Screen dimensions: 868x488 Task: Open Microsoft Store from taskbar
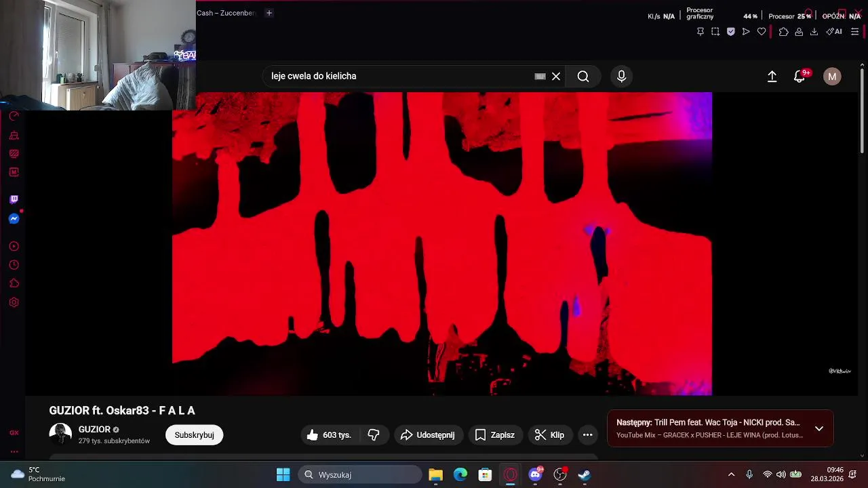pyautogui.click(x=485, y=474)
